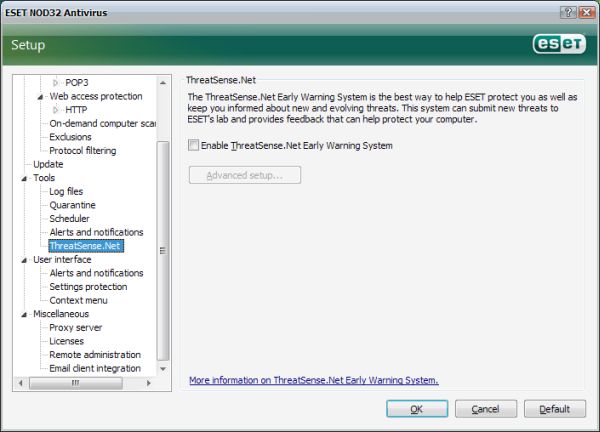Select Email client integration
Screen dimensions: 600x432
[x=95, y=368]
